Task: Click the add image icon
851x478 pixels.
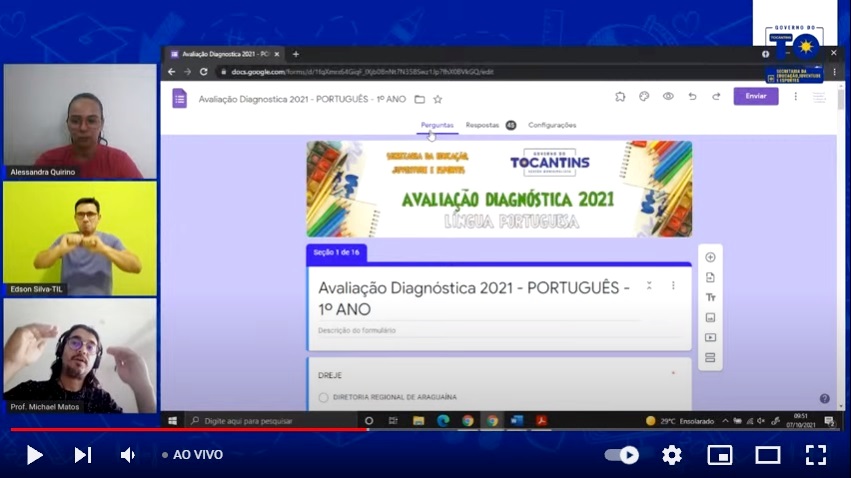Action: point(710,317)
